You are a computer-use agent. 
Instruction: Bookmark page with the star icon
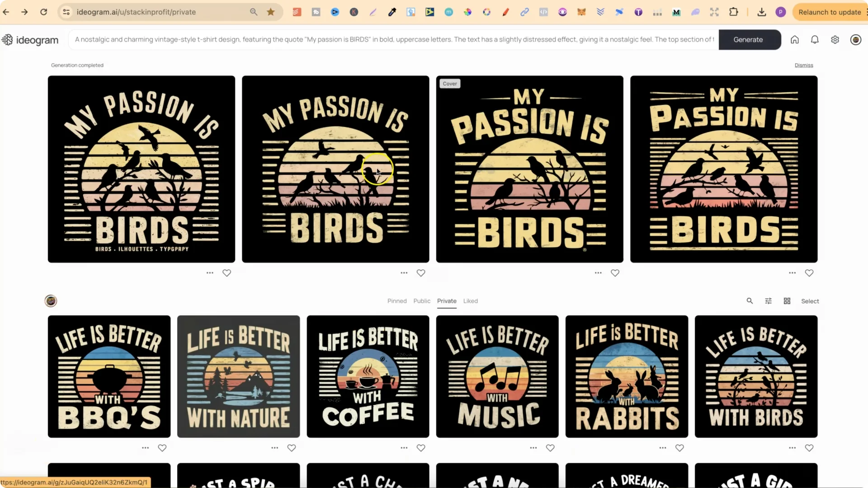pyautogui.click(x=271, y=12)
